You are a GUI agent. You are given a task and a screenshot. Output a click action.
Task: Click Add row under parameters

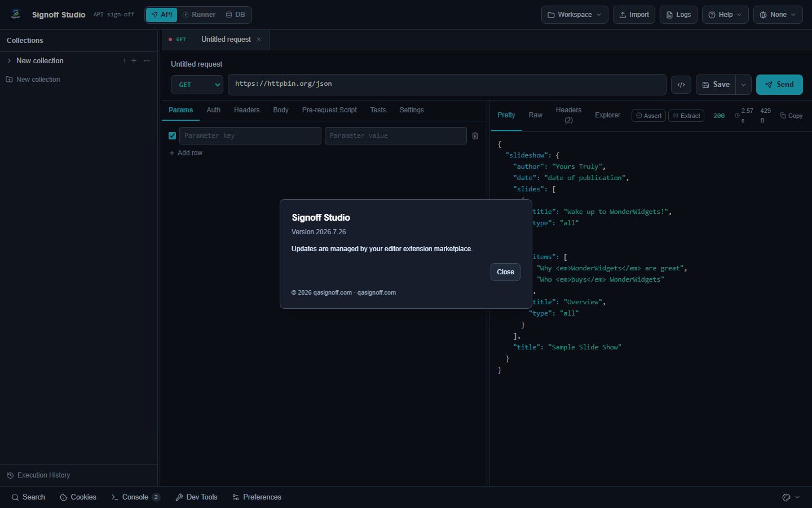(186, 153)
